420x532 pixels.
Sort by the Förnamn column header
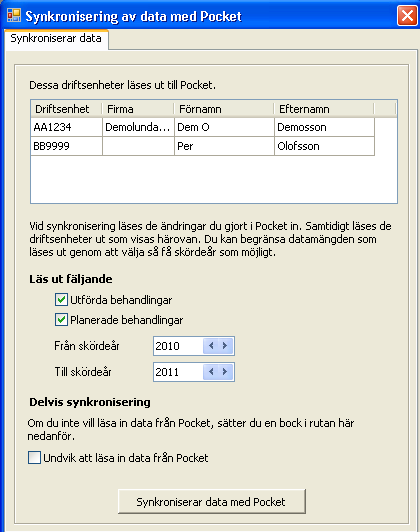point(224,109)
